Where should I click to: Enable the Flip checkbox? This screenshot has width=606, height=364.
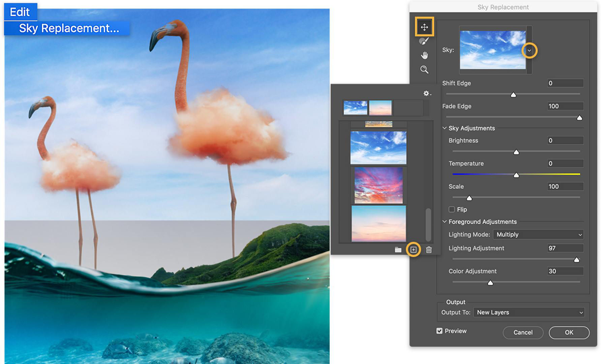coord(452,209)
